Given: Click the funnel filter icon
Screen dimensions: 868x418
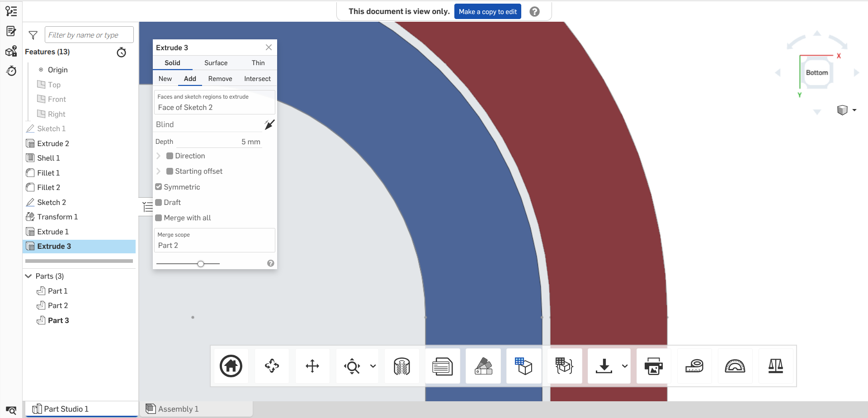Looking at the screenshot, I should tap(33, 35).
